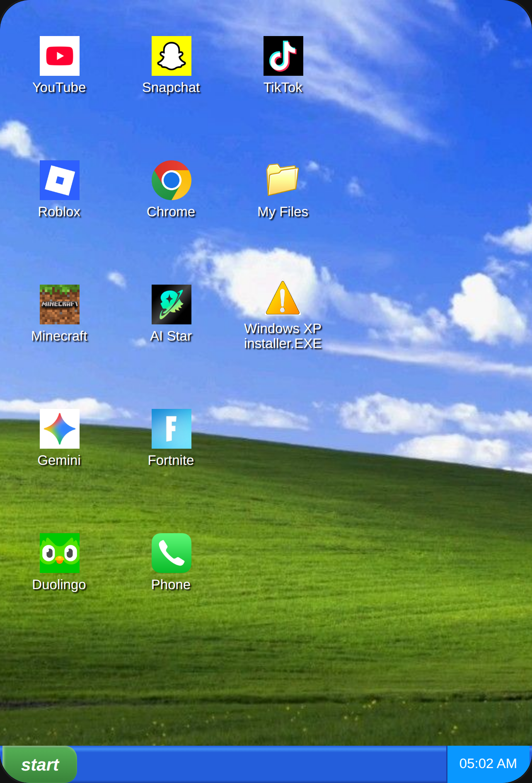
Task: Click the AI Star label text
Action: pos(171,336)
